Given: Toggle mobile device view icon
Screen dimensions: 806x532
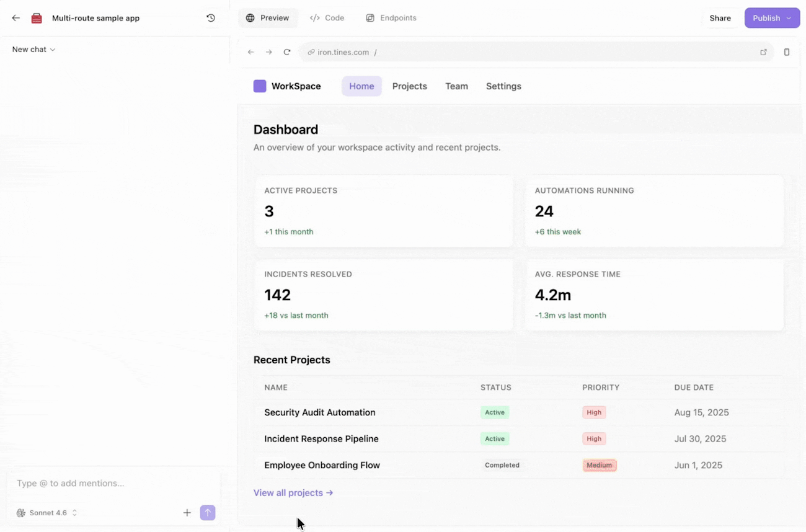Looking at the screenshot, I should 787,52.
